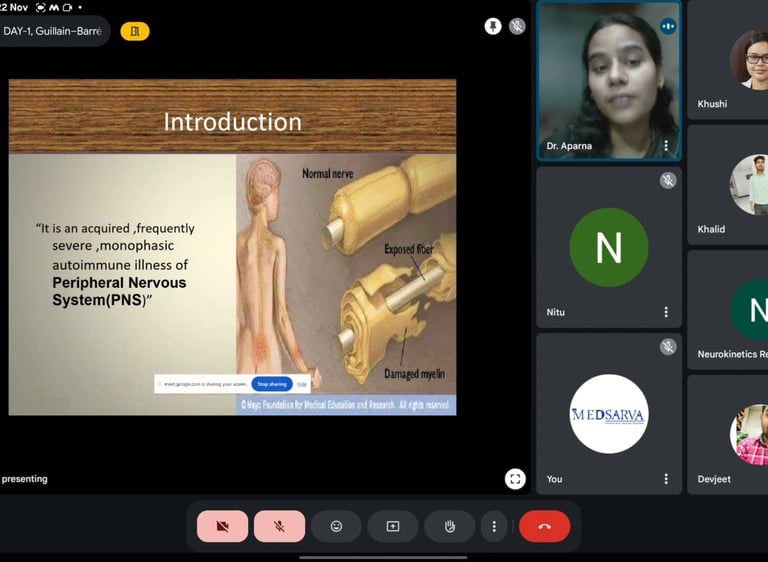Raise your hand
Screen dimensions: 768x562
coord(450,526)
